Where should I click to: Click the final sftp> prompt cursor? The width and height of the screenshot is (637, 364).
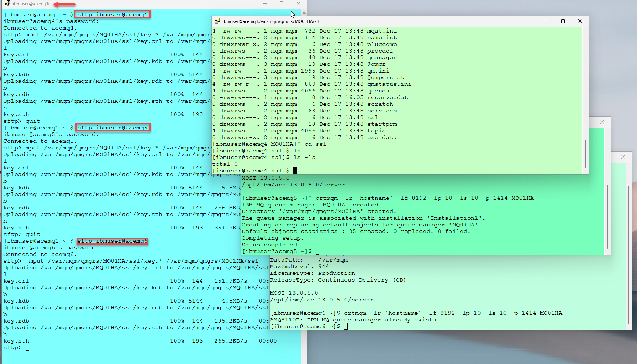coord(27,347)
